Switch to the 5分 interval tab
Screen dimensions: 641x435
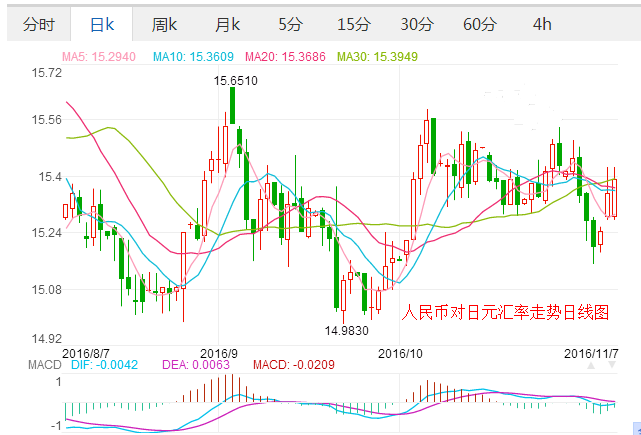tap(291, 25)
